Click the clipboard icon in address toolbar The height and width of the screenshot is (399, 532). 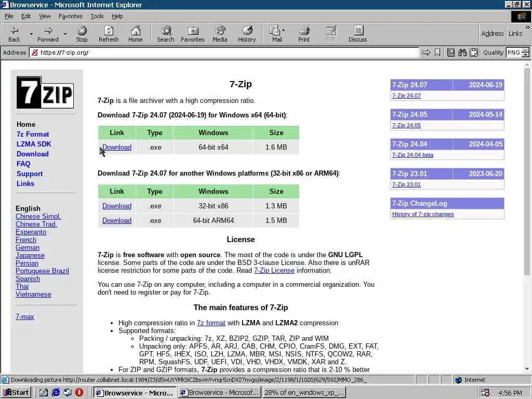coord(474,52)
